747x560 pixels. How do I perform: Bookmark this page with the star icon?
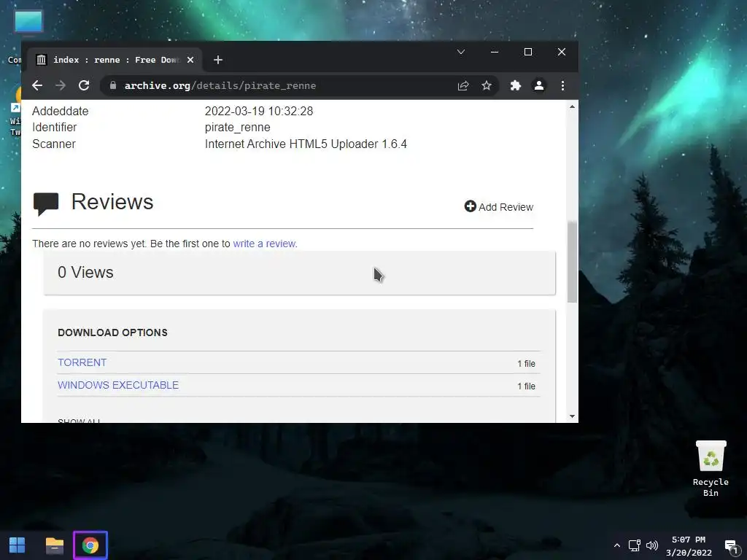click(x=486, y=85)
